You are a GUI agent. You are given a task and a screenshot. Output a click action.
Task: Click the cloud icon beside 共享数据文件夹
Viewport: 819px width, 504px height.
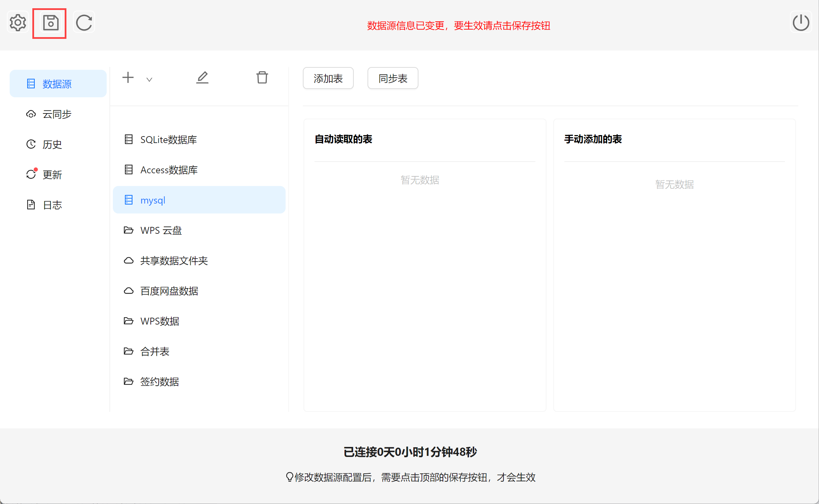(x=129, y=260)
